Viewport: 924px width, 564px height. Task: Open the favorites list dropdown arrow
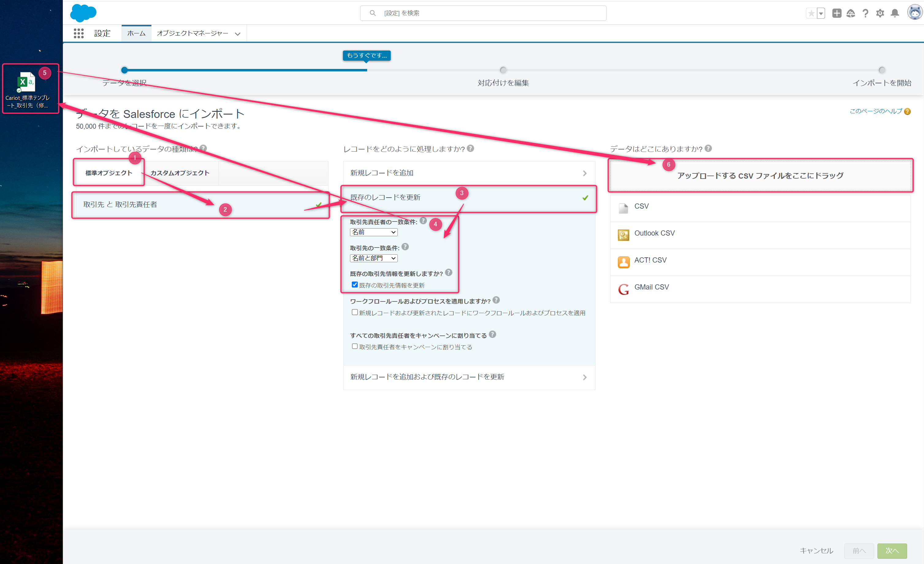[821, 13]
